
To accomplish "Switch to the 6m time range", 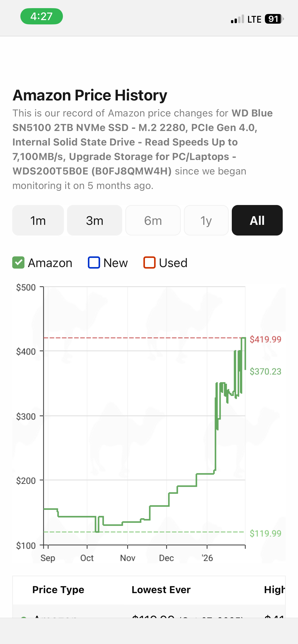I will (x=153, y=220).
